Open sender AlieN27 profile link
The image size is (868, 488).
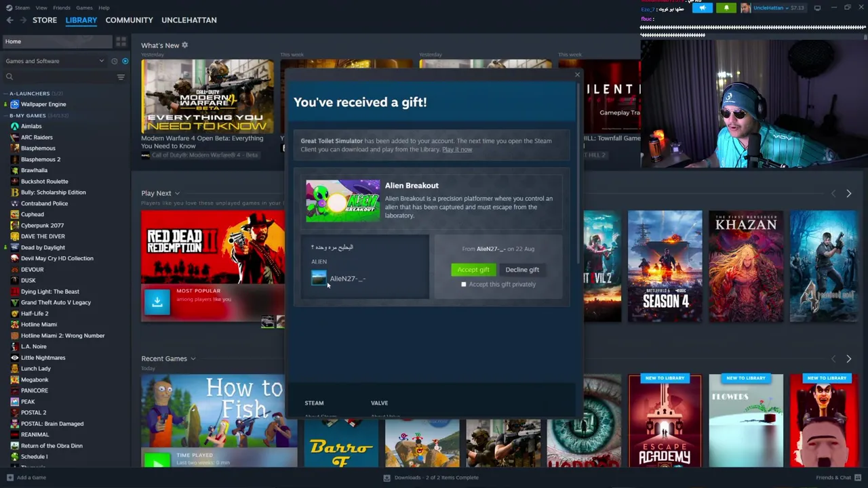pos(347,279)
